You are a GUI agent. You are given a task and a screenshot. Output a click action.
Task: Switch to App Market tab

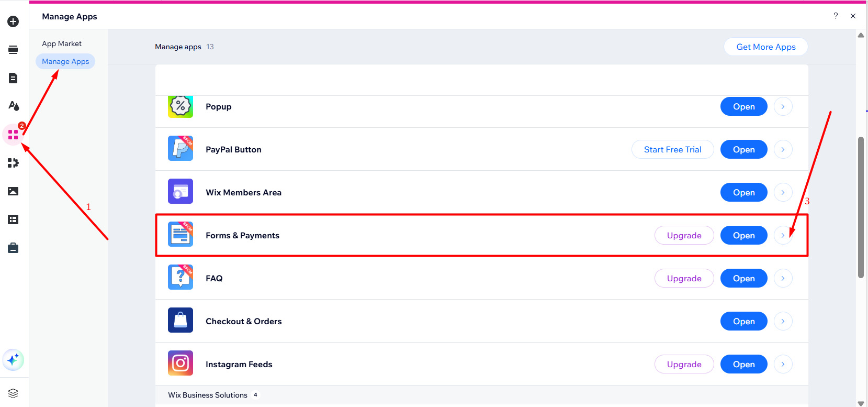62,43
